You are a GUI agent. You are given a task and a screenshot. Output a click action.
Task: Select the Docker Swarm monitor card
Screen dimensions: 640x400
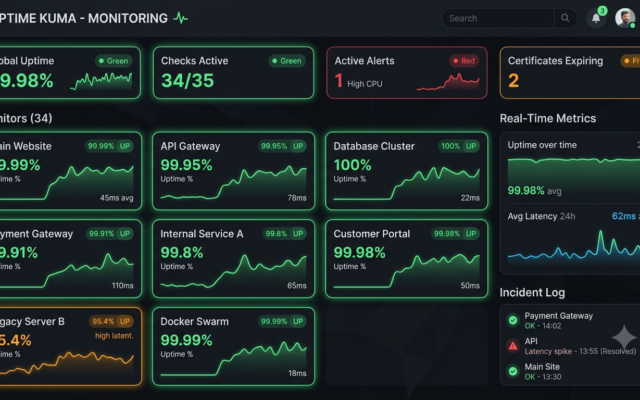coord(233,347)
